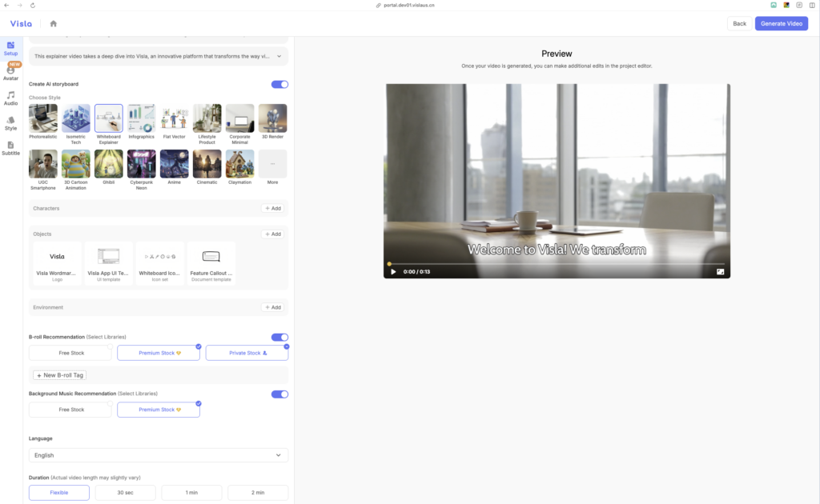The image size is (820, 504).
Task: Open the Subtitle settings panel
Action: point(10,148)
